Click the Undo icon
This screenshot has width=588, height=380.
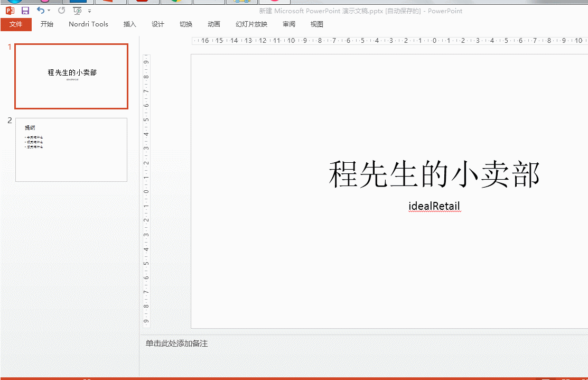coord(41,10)
